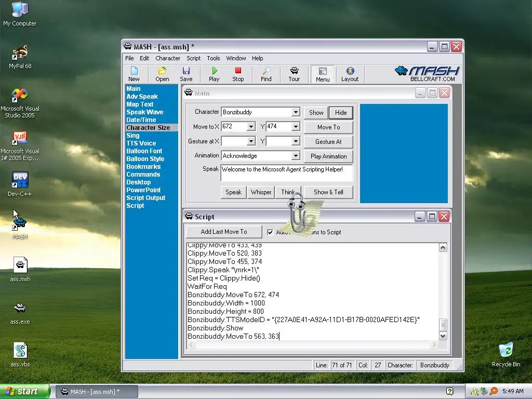Open the Help menu
The height and width of the screenshot is (399, 532).
pos(258,58)
